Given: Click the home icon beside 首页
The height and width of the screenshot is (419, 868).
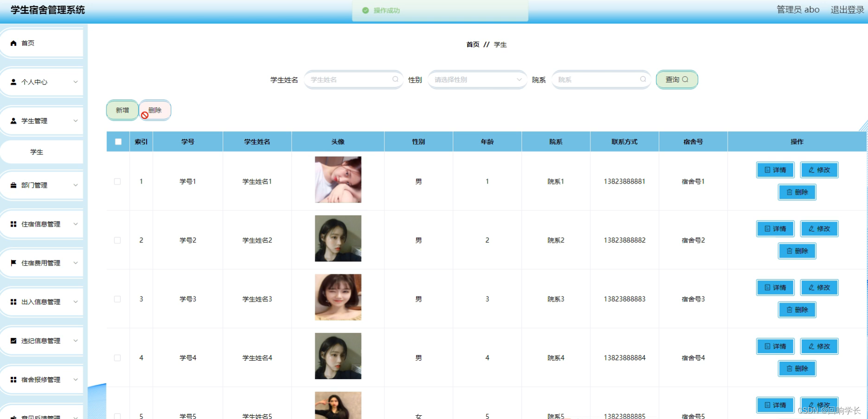Looking at the screenshot, I should 13,43.
